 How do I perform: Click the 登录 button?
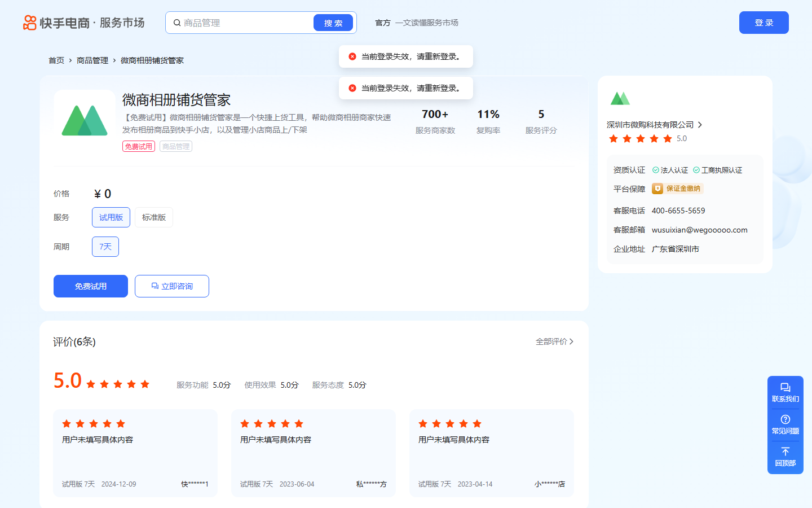764,23
